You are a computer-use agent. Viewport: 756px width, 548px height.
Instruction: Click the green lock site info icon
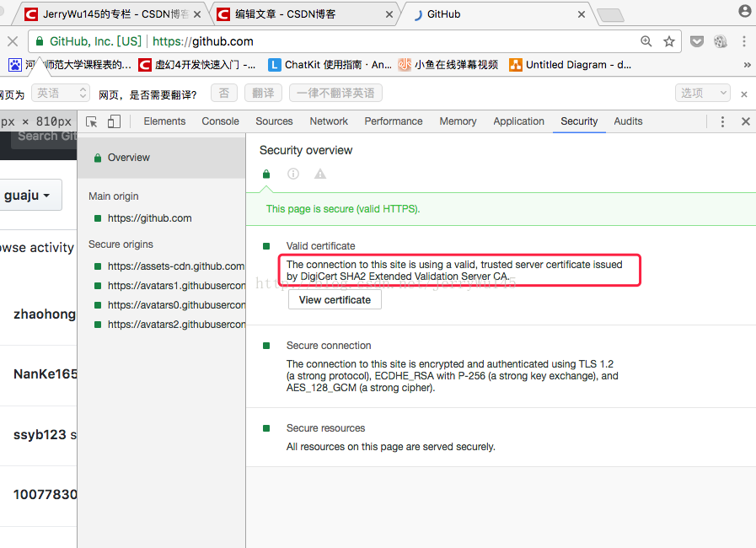[x=40, y=41]
